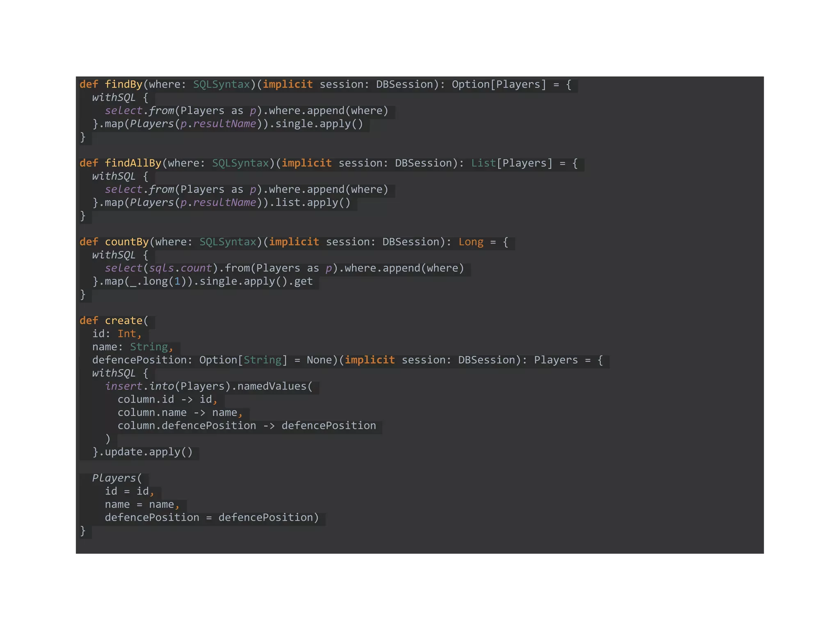Click 'defencePosition = defencePosition)' line
This screenshot has height=630, width=840.
[212, 518]
